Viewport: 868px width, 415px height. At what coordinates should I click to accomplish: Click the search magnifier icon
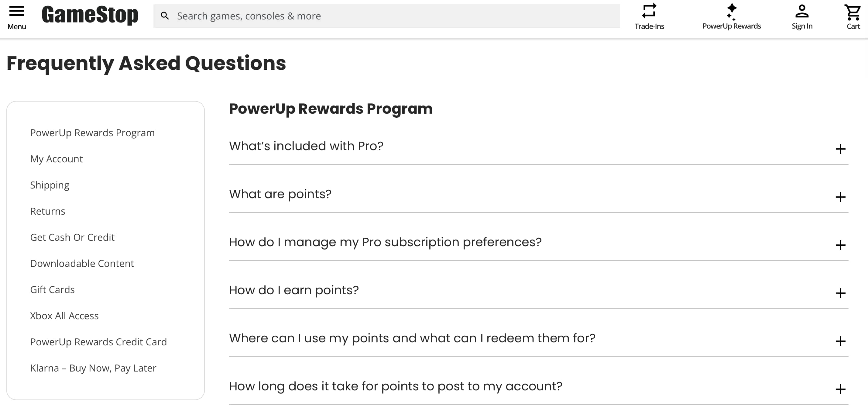click(165, 16)
